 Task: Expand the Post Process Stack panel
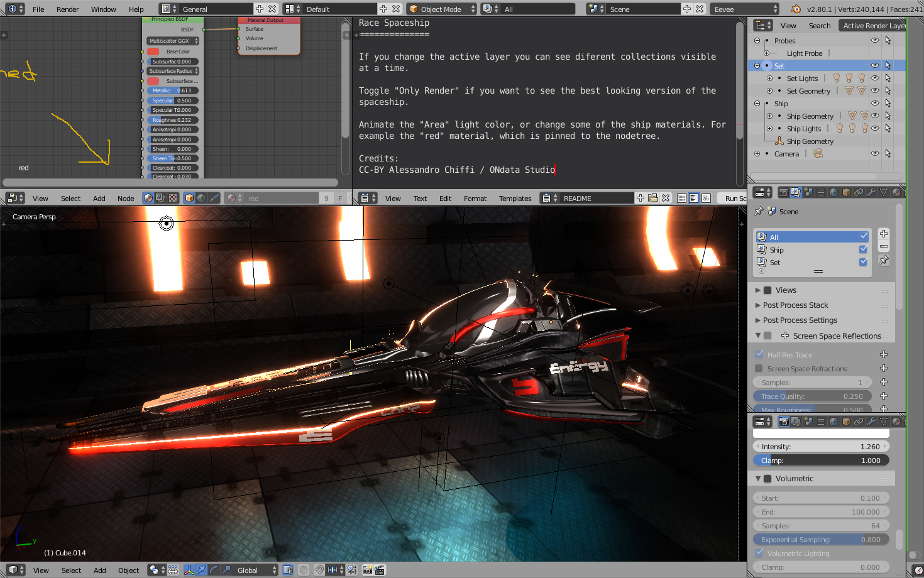[795, 305]
